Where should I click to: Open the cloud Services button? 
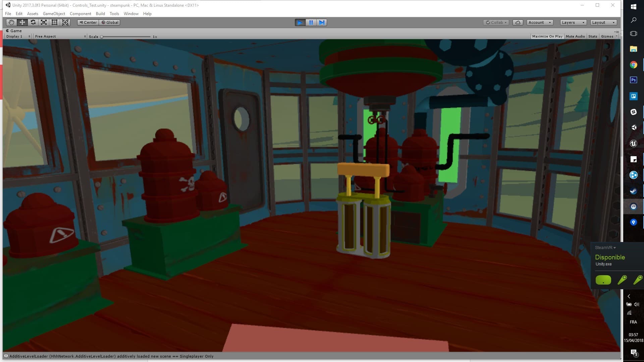click(518, 22)
